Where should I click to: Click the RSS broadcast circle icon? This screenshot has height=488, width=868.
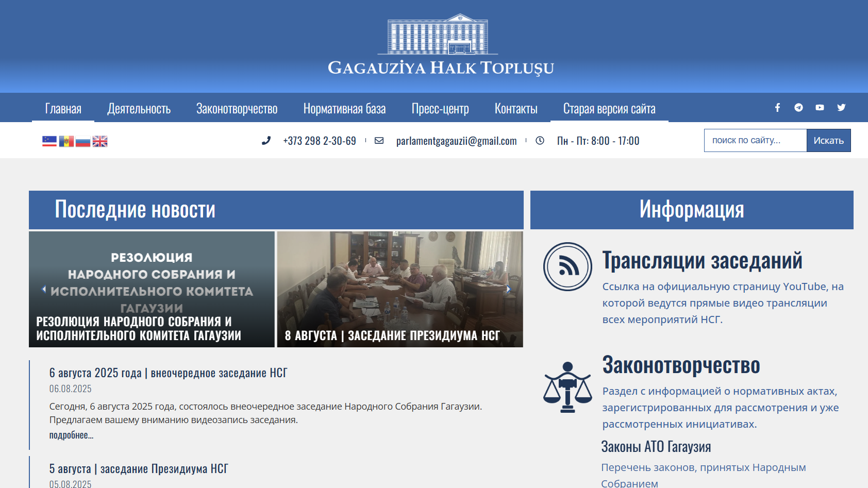click(567, 266)
